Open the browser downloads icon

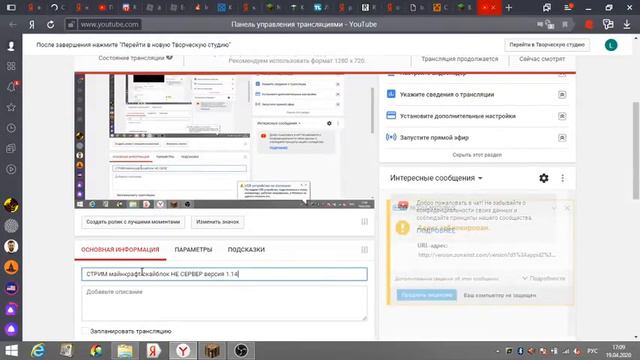[627, 24]
